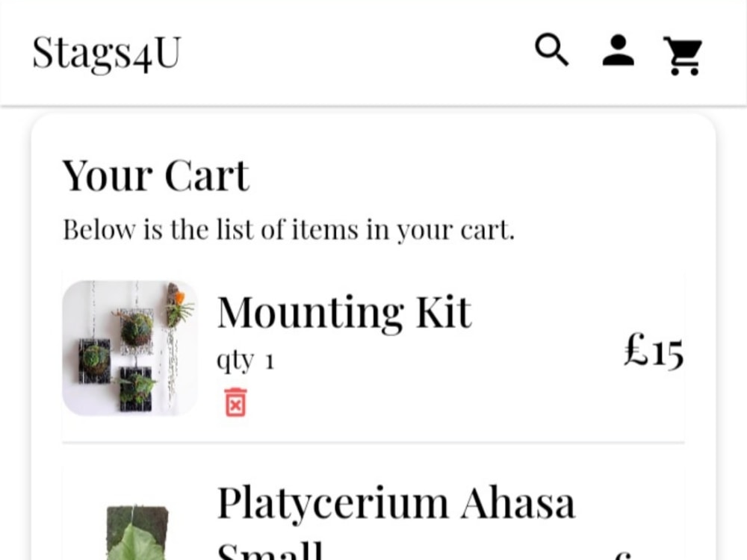This screenshot has width=747, height=560.
Task: Select the qty 1 quantity label
Action: pyautogui.click(x=245, y=361)
